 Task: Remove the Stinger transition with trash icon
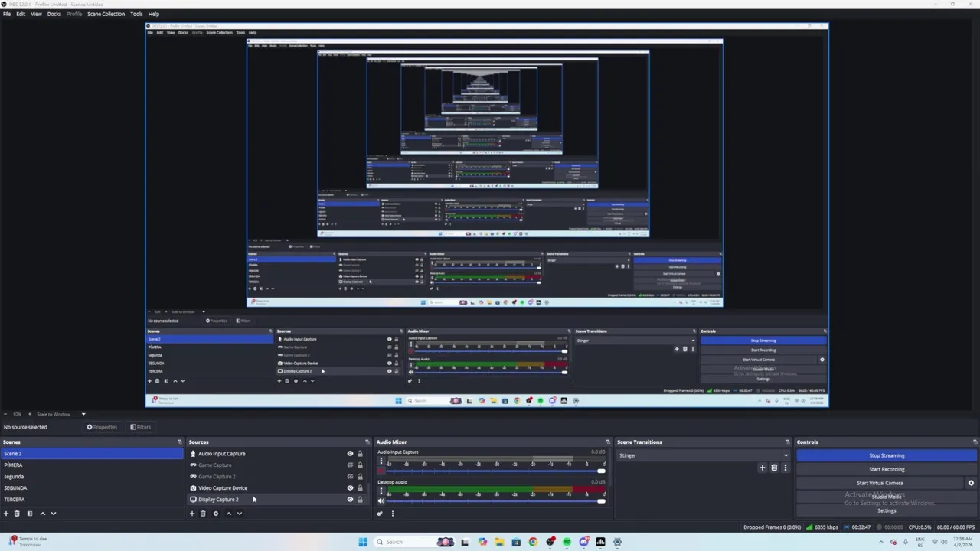774,468
